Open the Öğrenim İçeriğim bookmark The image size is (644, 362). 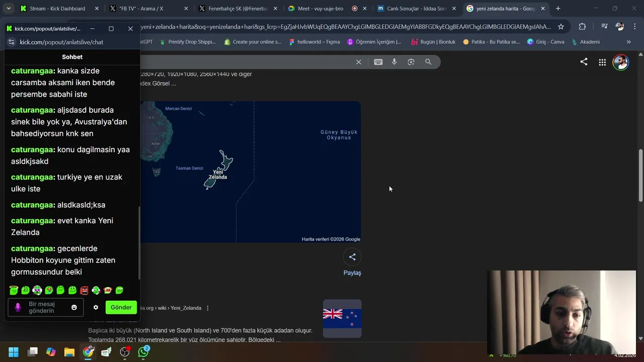click(x=374, y=42)
